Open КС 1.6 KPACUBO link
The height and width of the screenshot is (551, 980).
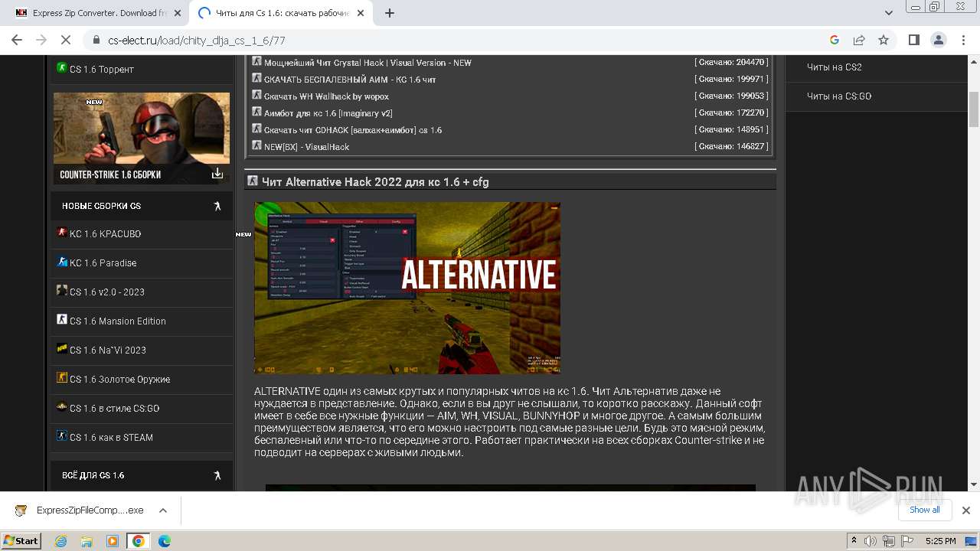[105, 234]
